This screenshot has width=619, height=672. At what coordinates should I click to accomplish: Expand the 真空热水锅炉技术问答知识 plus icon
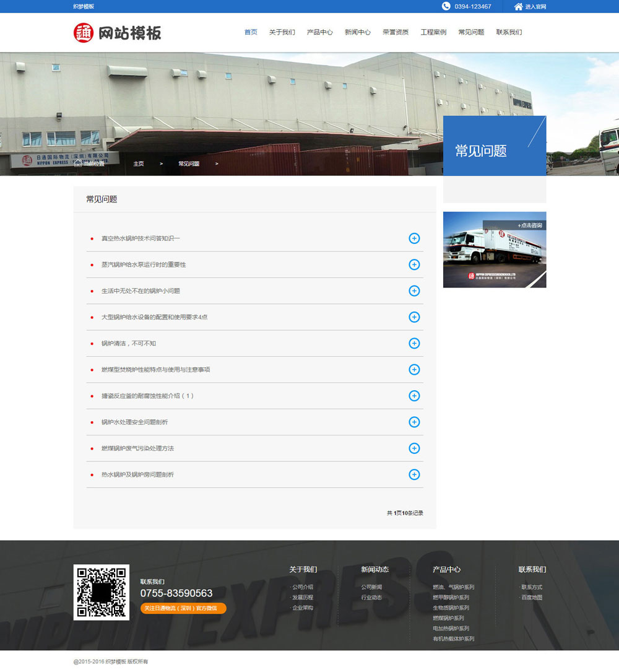tap(414, 238)
